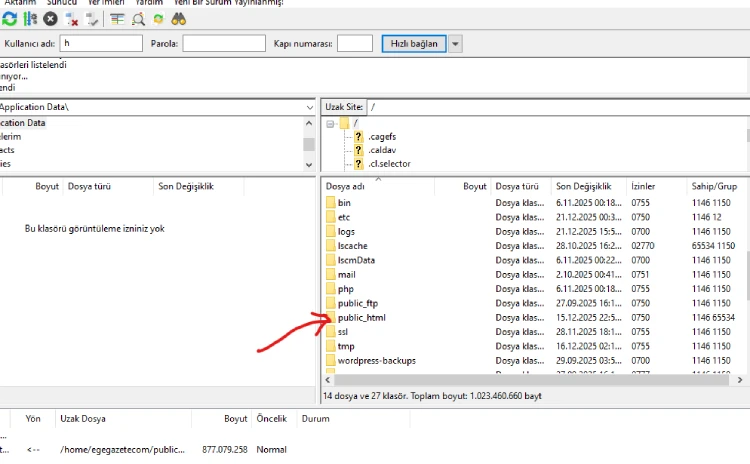Viewport: 750px width, 464px height.
Task: Select the public_html folder
Action: pyautogui.click(x=362, y=318)
